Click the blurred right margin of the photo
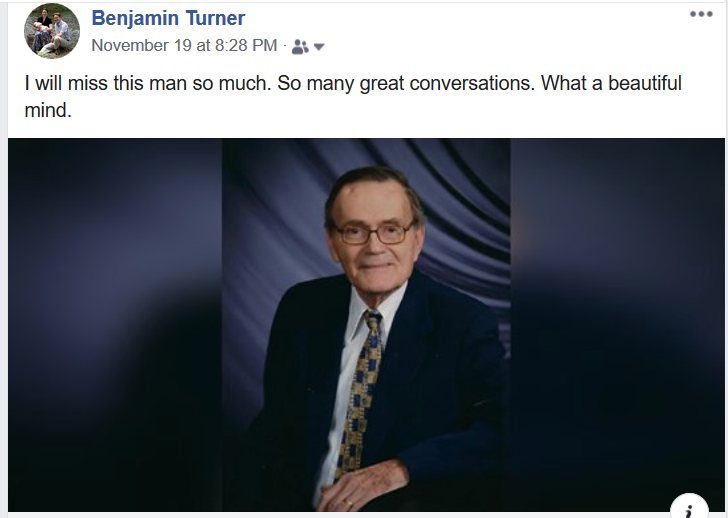The image size is (728, 518). 618,325
